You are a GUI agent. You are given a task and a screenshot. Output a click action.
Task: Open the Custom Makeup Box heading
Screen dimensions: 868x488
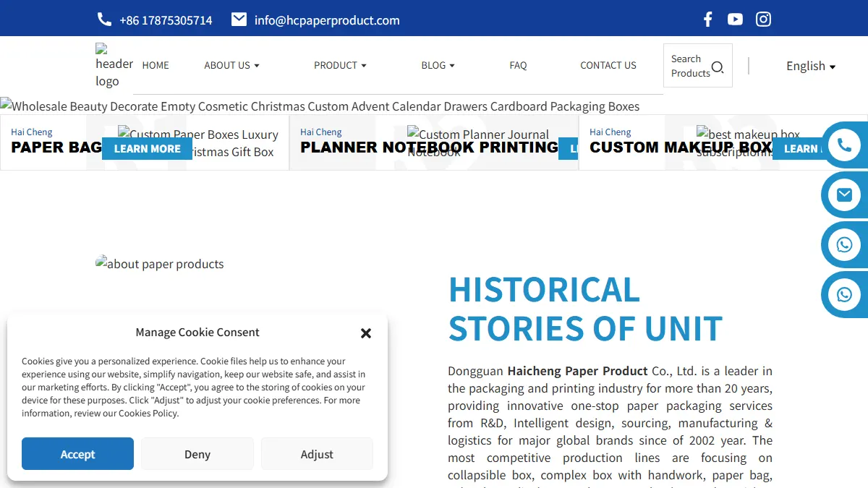pyautogui.click(x=681, y=147)
